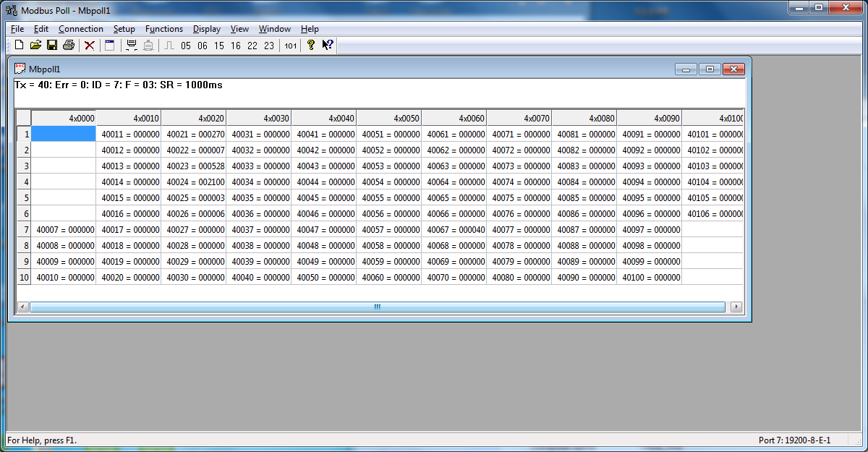Open the File menu
Image resolution: width=868 pixels, height=452 pixels.
17,29
